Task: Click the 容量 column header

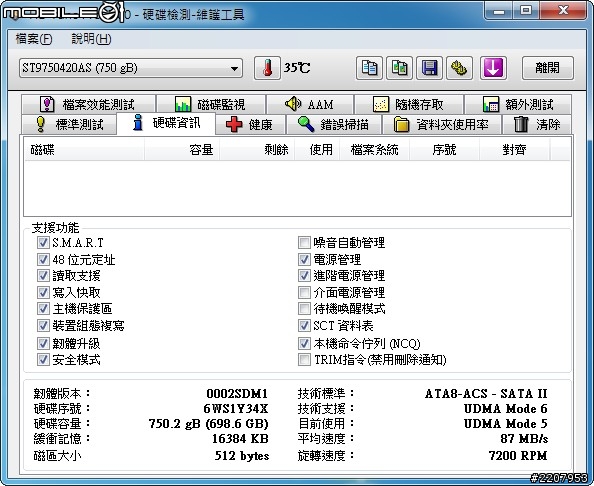Action: coord(182,150)
